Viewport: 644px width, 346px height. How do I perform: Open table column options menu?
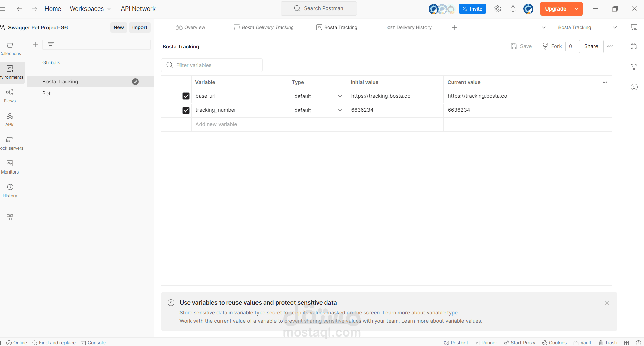coord(605,82)
